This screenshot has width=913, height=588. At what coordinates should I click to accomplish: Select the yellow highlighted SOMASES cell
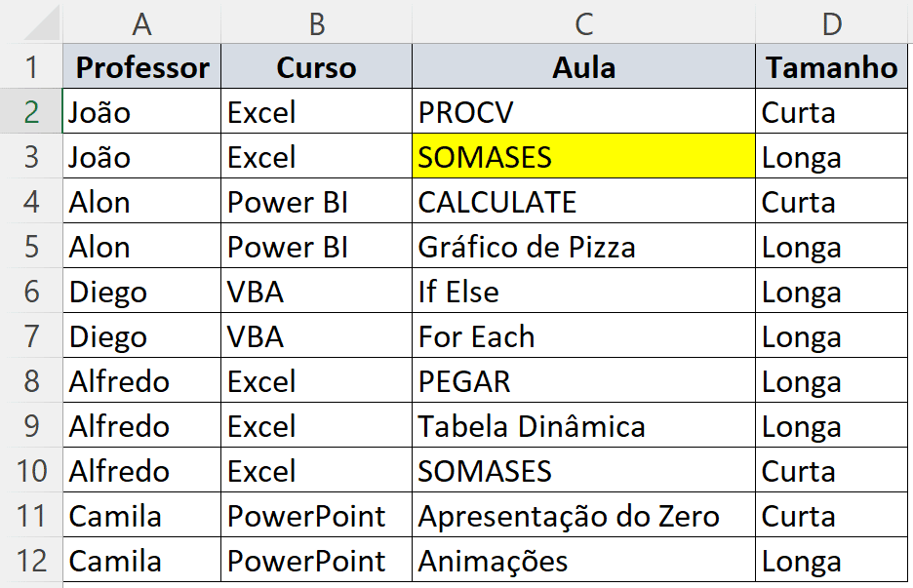[583, 157]
